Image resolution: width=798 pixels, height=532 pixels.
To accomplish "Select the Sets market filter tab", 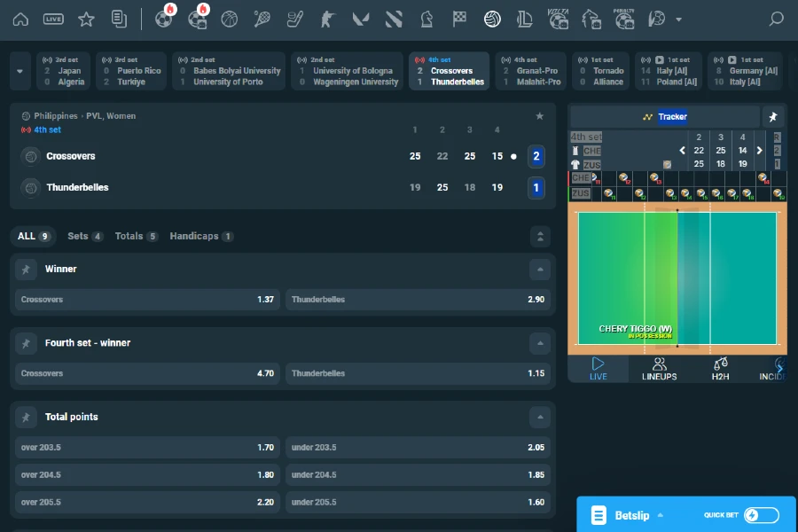I will [84, 236].
